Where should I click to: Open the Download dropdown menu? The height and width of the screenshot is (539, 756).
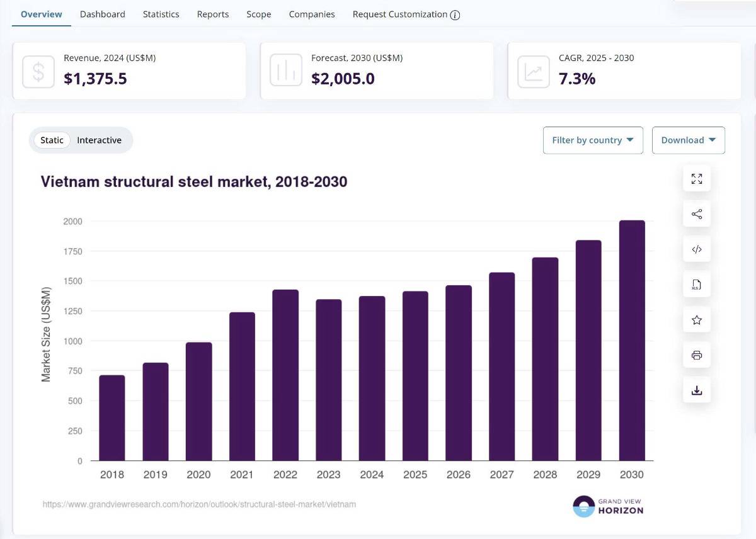689,140
